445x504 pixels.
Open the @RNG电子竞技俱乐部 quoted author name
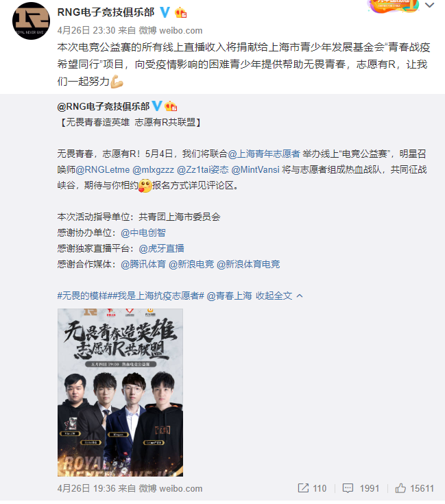pyautogui.click(x=104, y=106)
